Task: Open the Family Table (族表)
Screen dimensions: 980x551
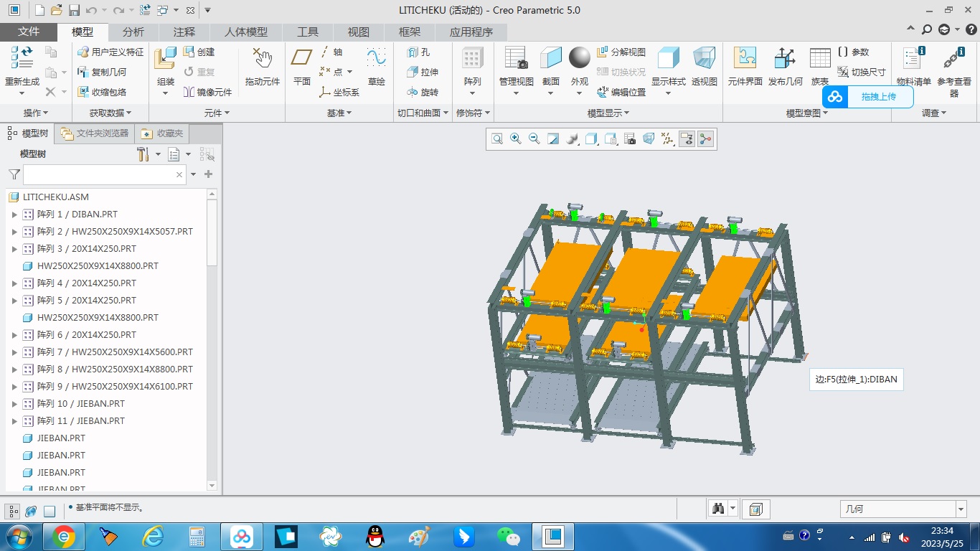Action: click(820, 67)
